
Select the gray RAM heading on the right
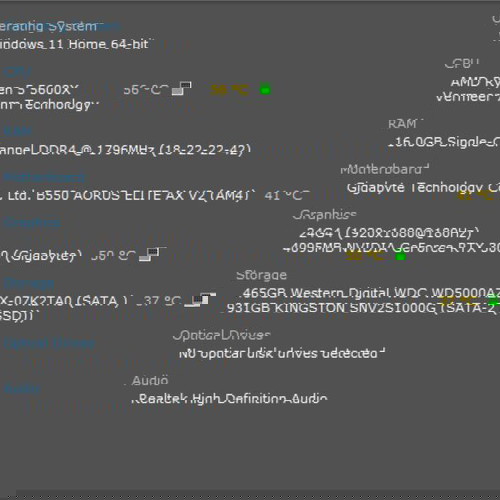point(403,124)
